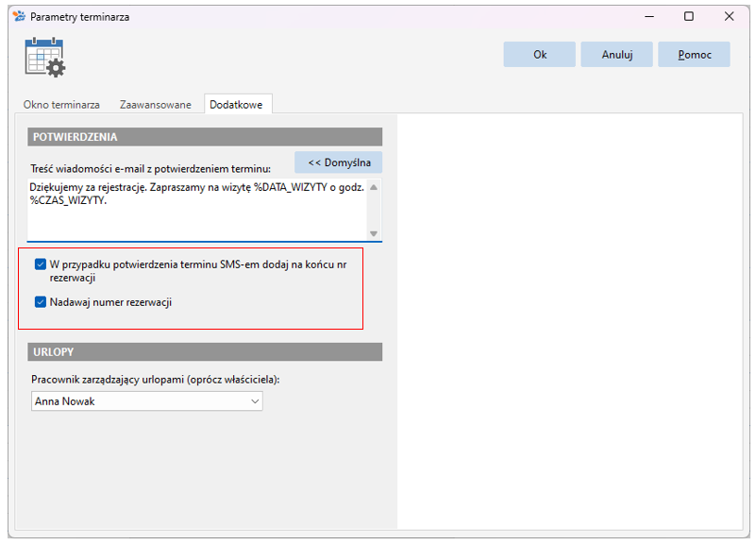Click the calendar settings gear icon

pos(45,57)
